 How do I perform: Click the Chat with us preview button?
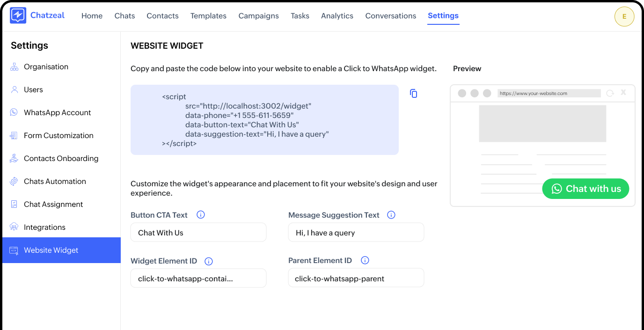[x=585, y=189]
